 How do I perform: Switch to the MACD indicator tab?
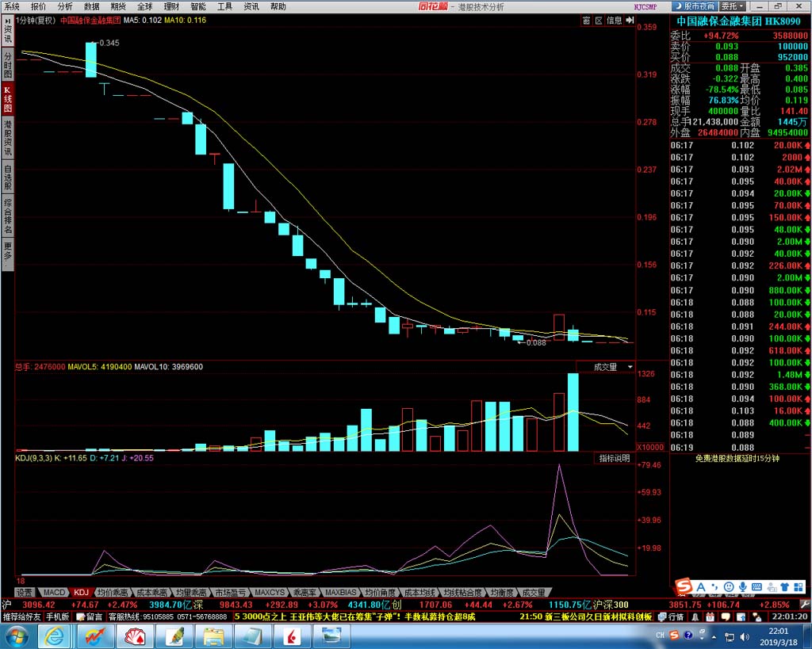click(x=54, y=592)
